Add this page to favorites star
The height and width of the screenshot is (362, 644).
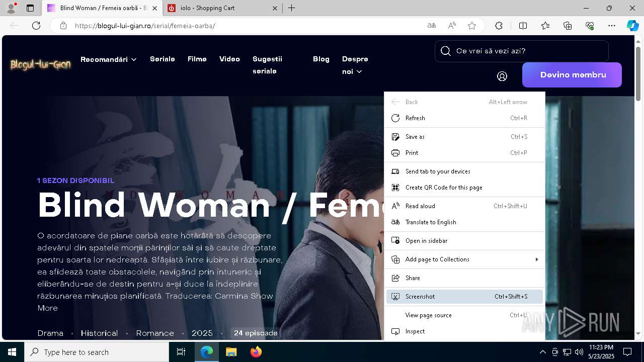pyautogui.click(x=472, y=26)
